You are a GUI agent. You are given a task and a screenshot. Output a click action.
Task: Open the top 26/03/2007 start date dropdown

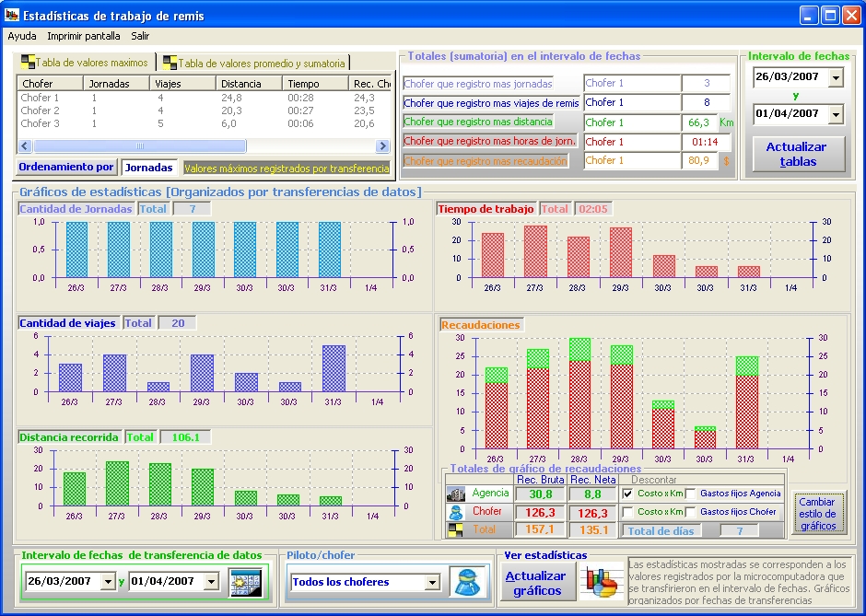point(836,77)
